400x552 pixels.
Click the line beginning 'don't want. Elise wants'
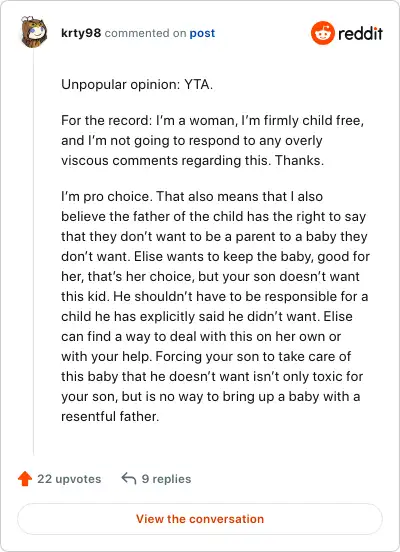tap(215, 256)
